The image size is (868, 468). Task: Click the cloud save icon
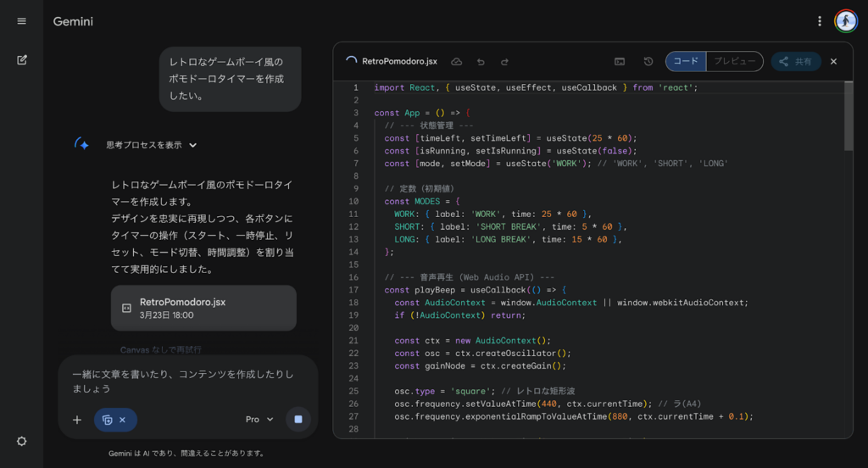point(456,62)
